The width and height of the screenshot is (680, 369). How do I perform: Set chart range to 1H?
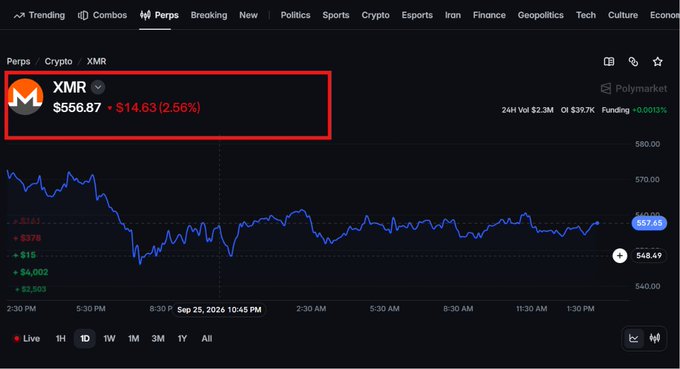tap(61, 339)
